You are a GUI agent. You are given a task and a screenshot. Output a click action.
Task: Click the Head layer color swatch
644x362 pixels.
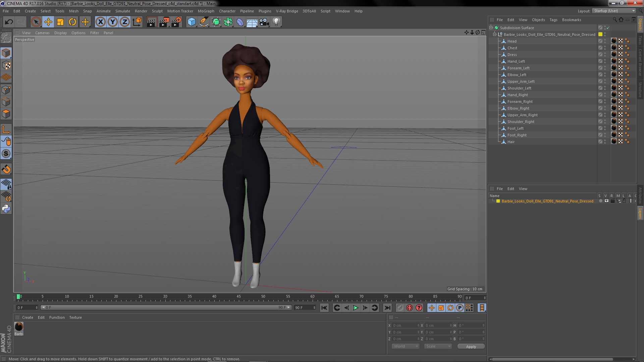(600, 41)
